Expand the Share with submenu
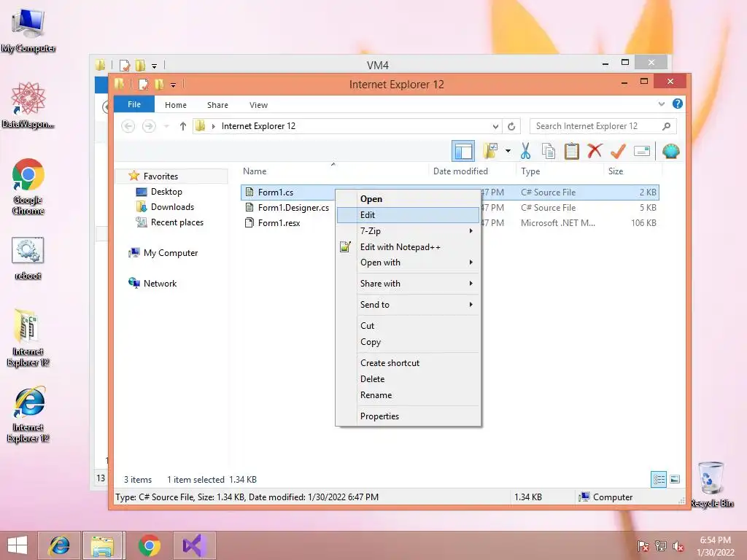747x560 pixels. pos(409,284)
